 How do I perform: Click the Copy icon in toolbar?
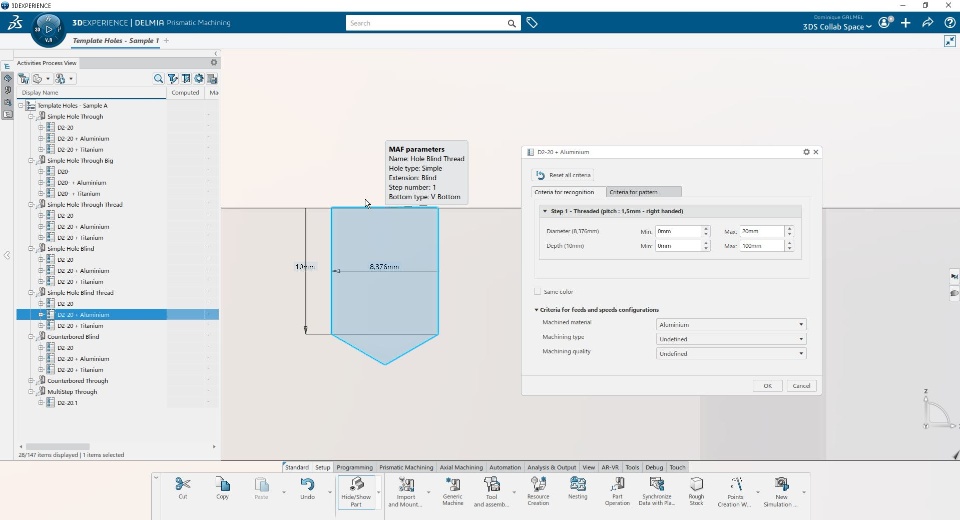(x=222, y=484)
